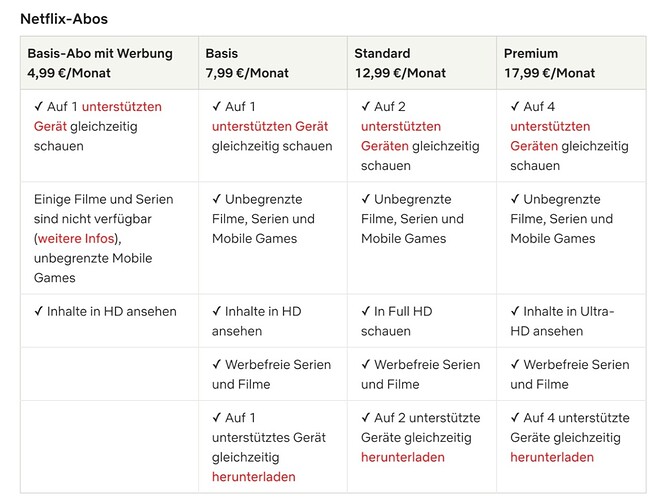Select the Premium 17,99 €/Monat header cell
The height and width of the screenshot is (500, 660).
tap(571, 63)
